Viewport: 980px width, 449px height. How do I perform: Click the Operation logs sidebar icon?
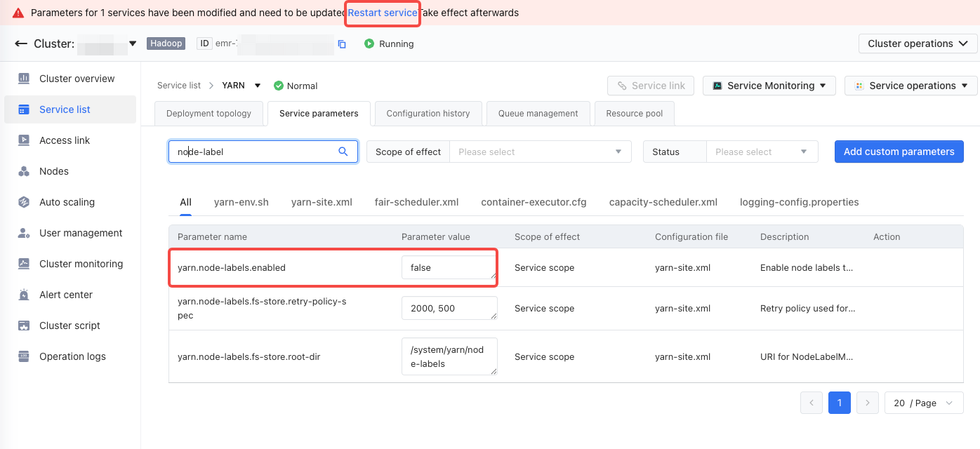[x=24, y=356]
